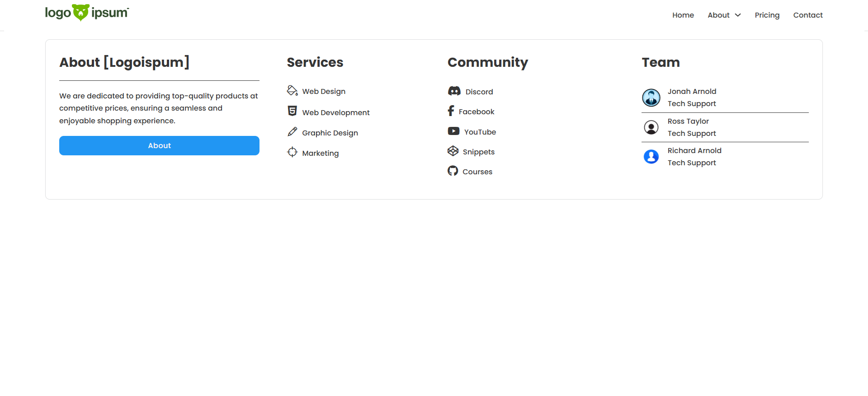Click the Team heading
The image size is (868, 396).
click(661, 62)
